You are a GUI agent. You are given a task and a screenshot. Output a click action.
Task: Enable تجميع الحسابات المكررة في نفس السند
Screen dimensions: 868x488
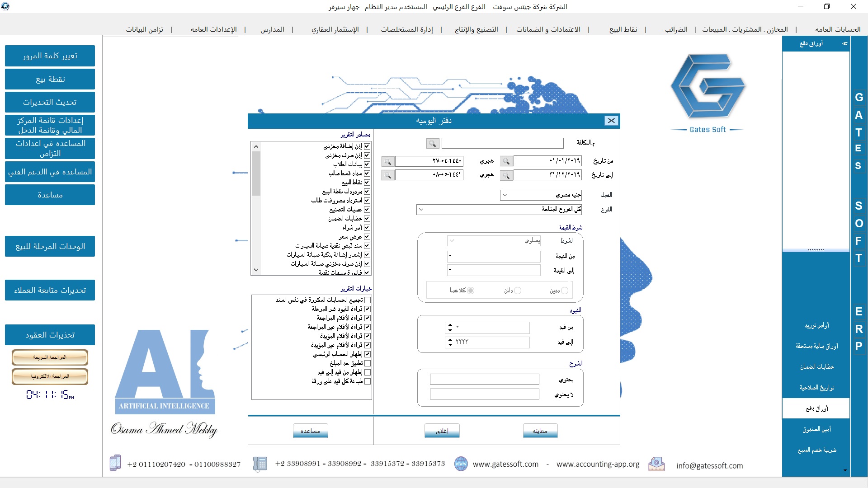point(368,300)
